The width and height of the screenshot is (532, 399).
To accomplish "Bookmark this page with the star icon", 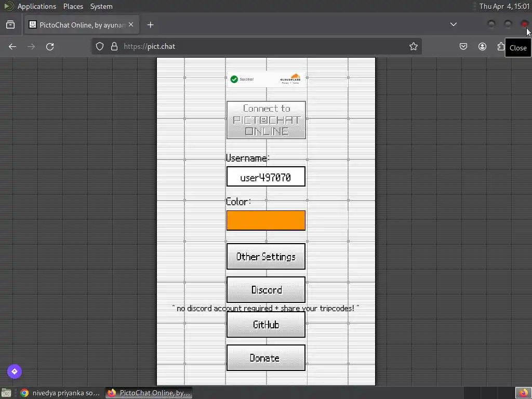I will pyautogui.click(x=413, y=46).
